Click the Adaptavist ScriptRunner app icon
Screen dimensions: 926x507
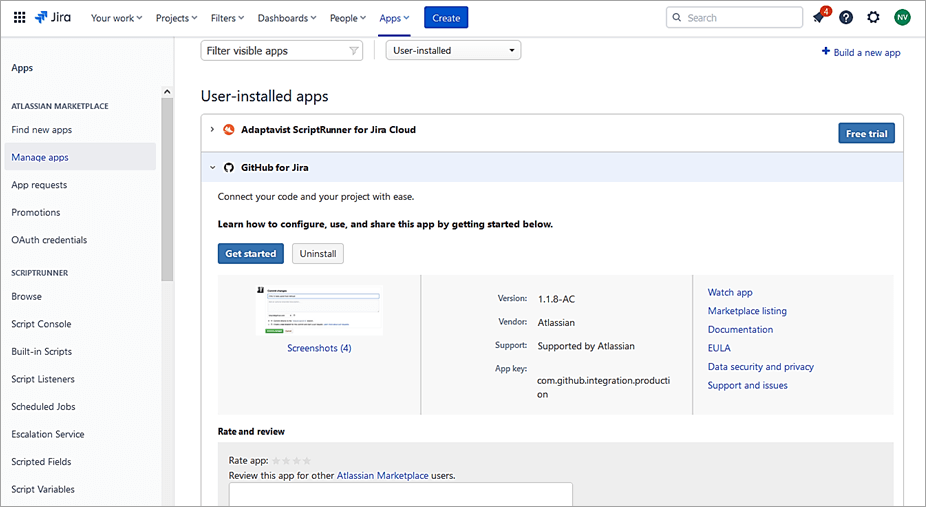click(x=229, y=130)
